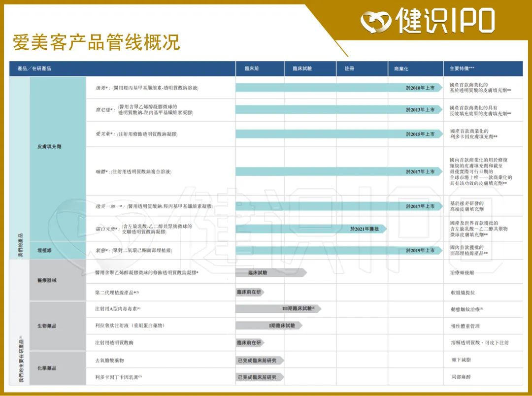Click the 健识IPO brand text
Viewport: 532px width, 396px height.
click(445, 21)
